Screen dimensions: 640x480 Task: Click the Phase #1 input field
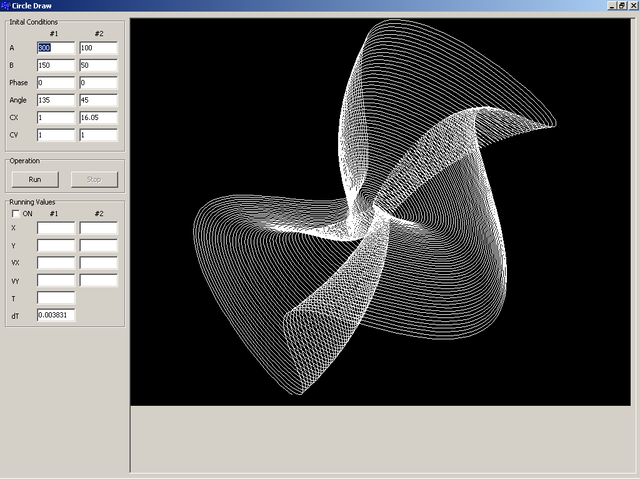(56, 83)
